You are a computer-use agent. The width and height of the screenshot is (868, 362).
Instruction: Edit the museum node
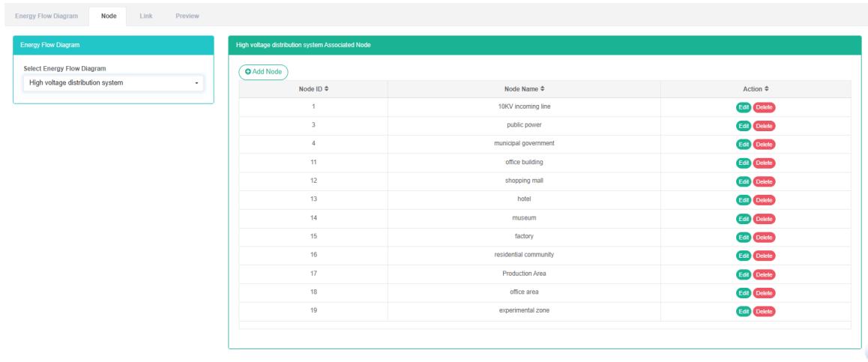click(x=744, y=219)
